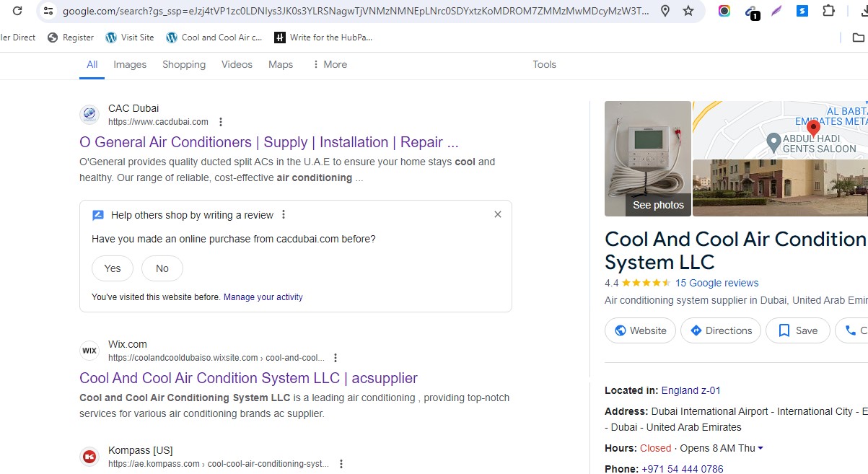This screenshot has height=474, width=868.
Task: Save the business listing
Action: pos(798,330)
